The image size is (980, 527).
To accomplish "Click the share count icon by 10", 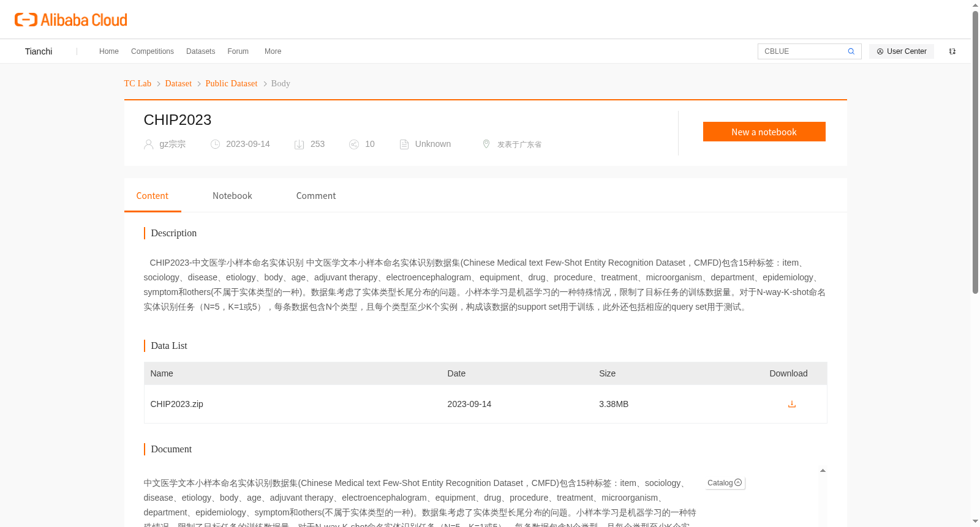I will point(354,144).
